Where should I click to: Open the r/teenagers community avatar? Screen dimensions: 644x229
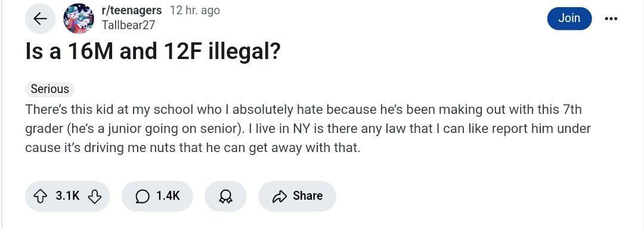79,18
